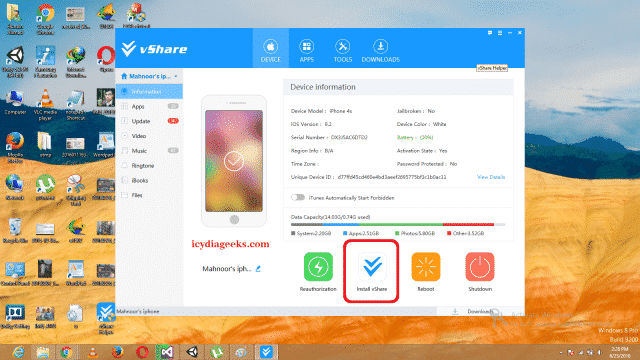Open Chrome from the taskbar
The height and width of the screenshot is (360, 640).
point(67,352)
